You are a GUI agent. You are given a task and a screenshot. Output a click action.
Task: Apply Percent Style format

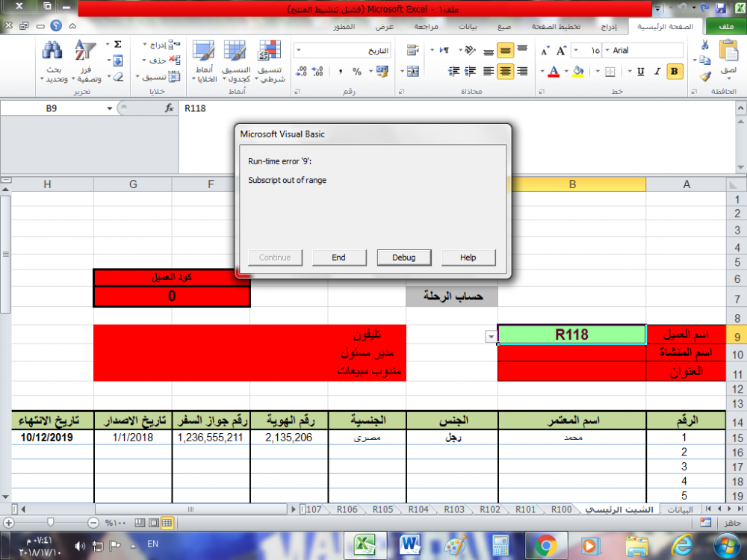[357, 72]
